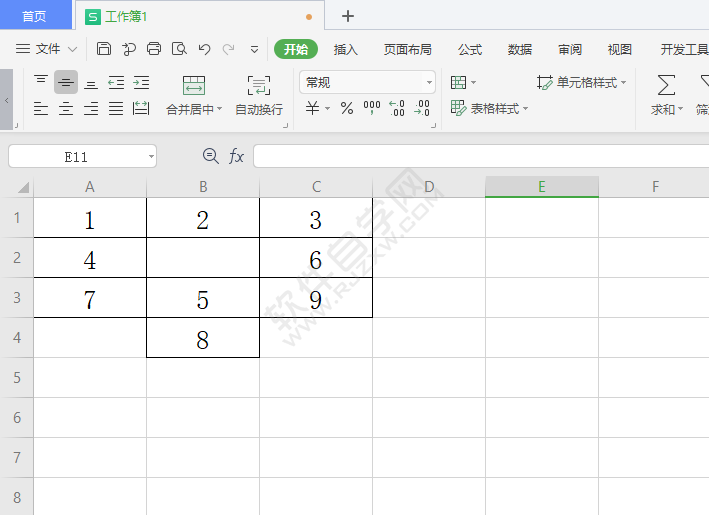Open alignment settings dialog launcher

(x=286, y=126)
